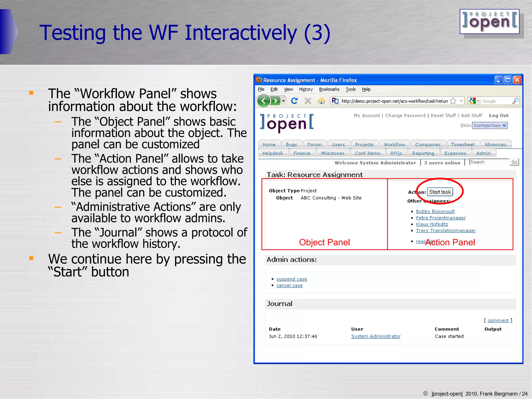532x399 pixels.
Task: Open the Edit menu
Action: point(274,89)
